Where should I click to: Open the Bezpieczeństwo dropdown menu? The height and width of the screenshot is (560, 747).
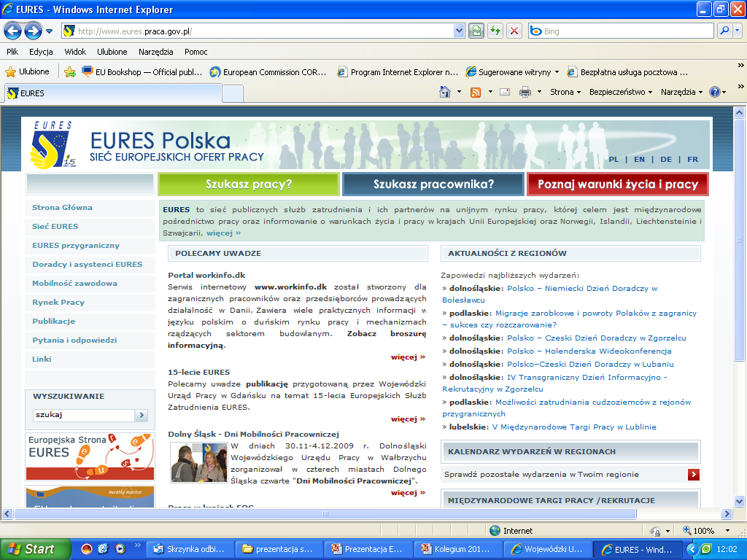pos(620,92)
